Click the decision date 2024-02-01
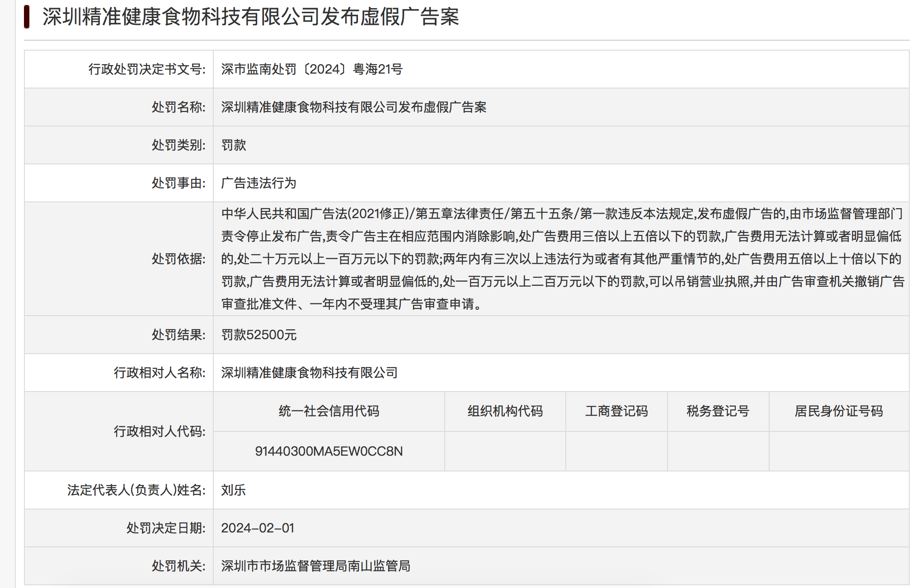This screenshot has height=588, width=912. pyautogui.click(x=258, y=528)
